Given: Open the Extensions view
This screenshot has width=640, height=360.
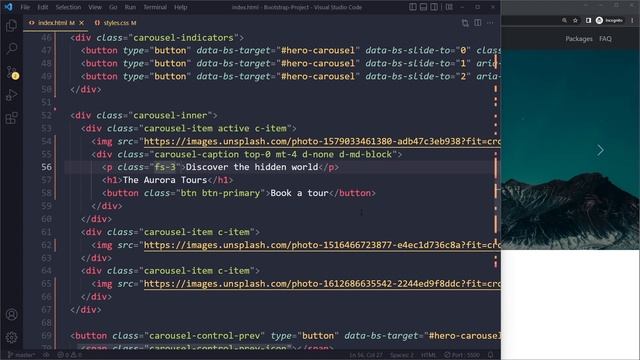Looking at the screenshot, I should pos(11,118).
